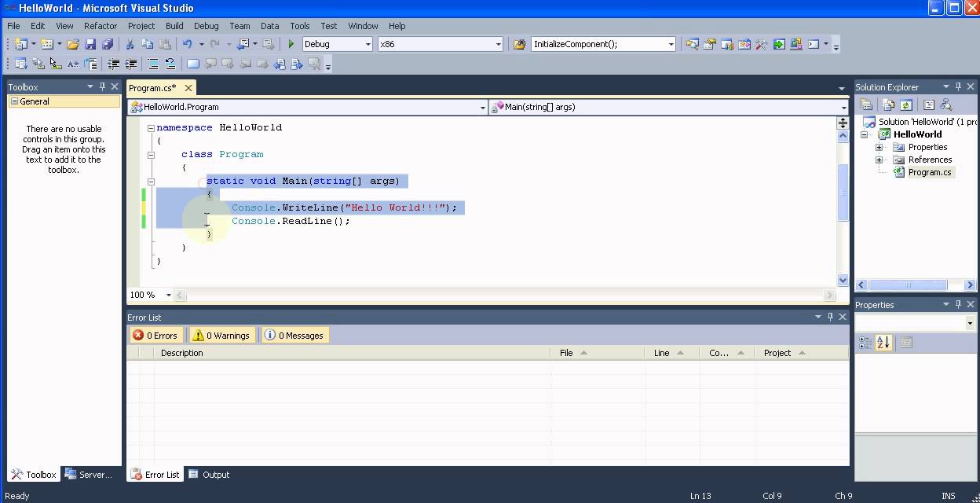Click the editor vertical scrollbar down arrow
980x503 pixels.
[843, 280]
